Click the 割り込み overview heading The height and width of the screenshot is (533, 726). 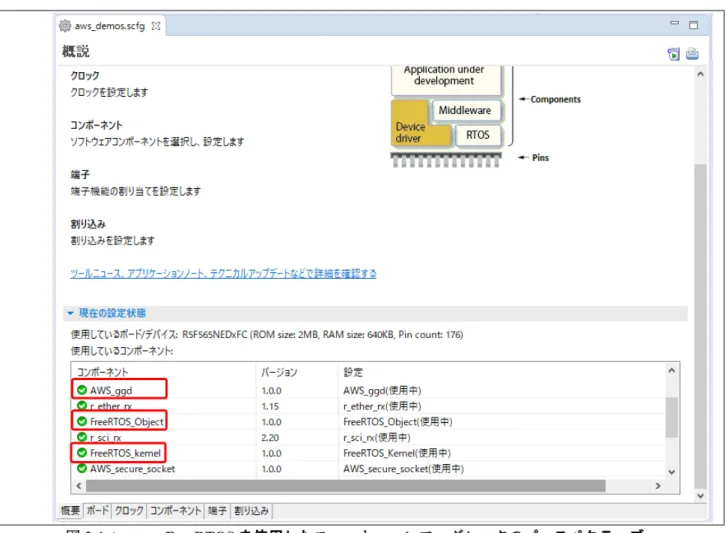tap(88, 224)
